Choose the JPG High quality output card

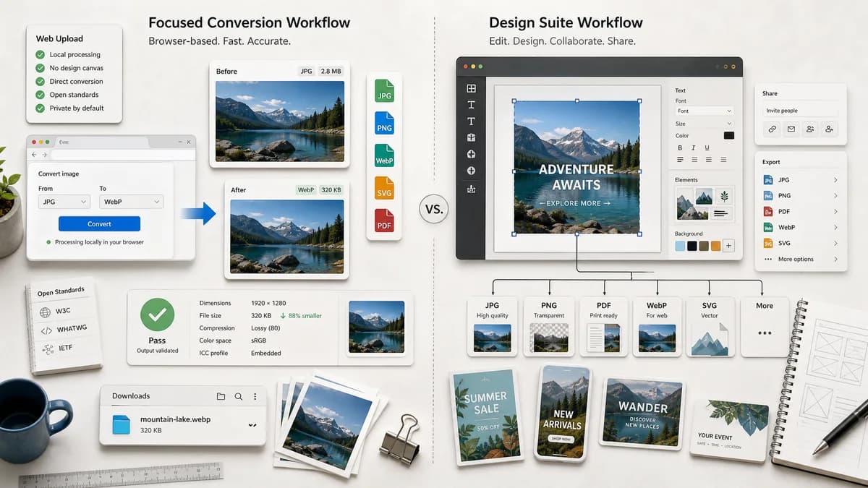tap(493, 326)
